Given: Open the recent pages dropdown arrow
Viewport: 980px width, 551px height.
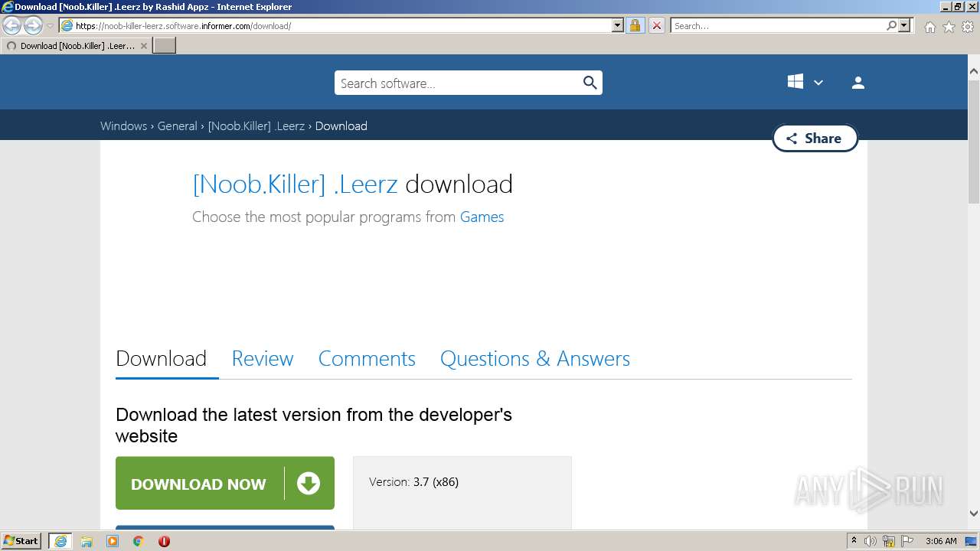Looking at the screenshot, I should [x=51, y=26].
